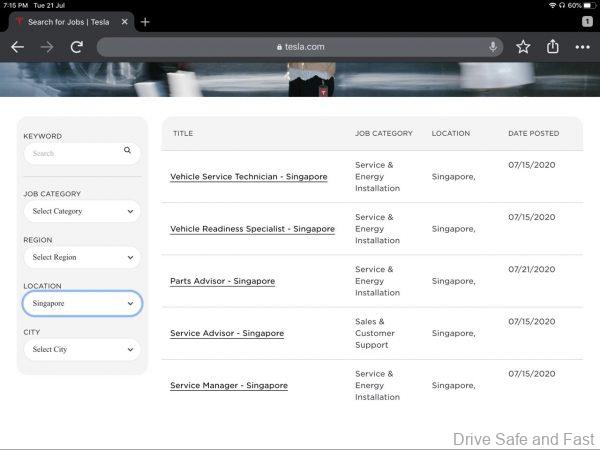Open Parts Advisor - Singapore listing
The width and height of the screenshot is (600, 450).
click(222, 281)
